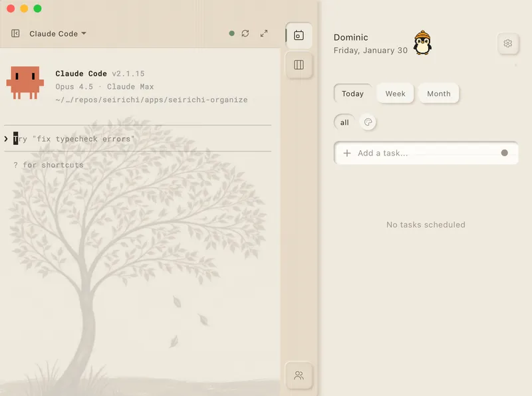Select the Today tab
The height and width of the screenshot is (396, 532).
tap(352, 94)
